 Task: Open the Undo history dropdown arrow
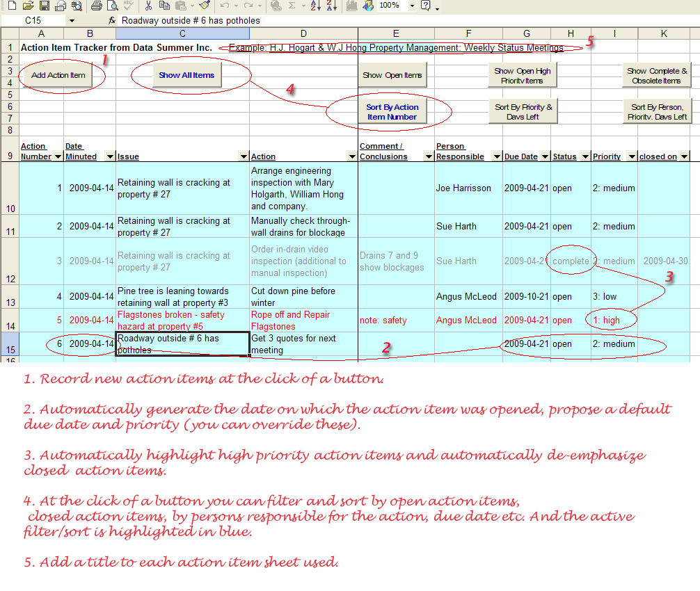pos(236,6)
